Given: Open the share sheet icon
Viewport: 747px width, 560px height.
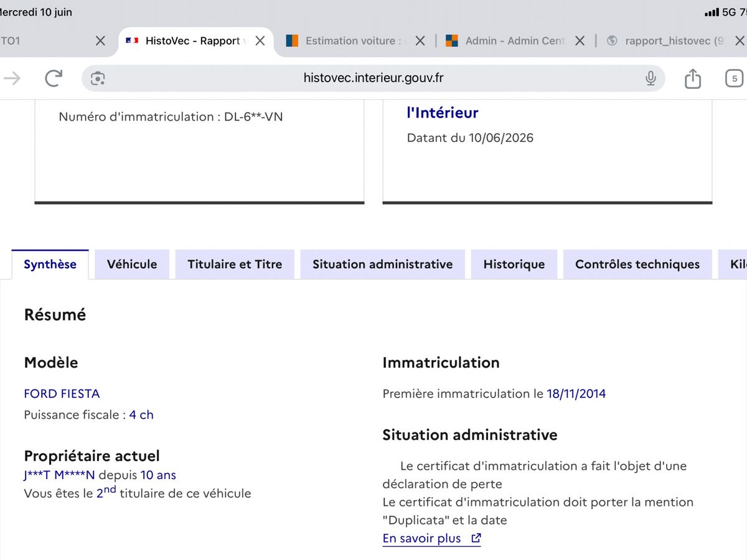Looking at the screenshot, I should click(x=693, y=78).
